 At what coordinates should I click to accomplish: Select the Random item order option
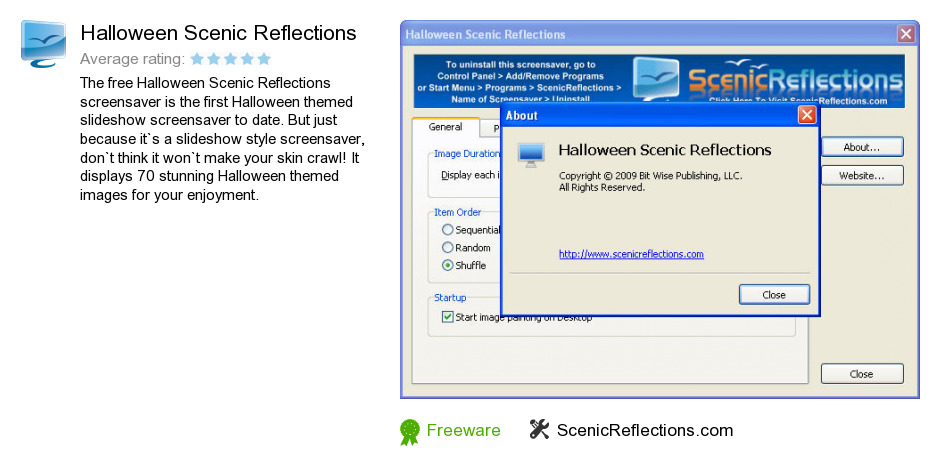[447, 247]
